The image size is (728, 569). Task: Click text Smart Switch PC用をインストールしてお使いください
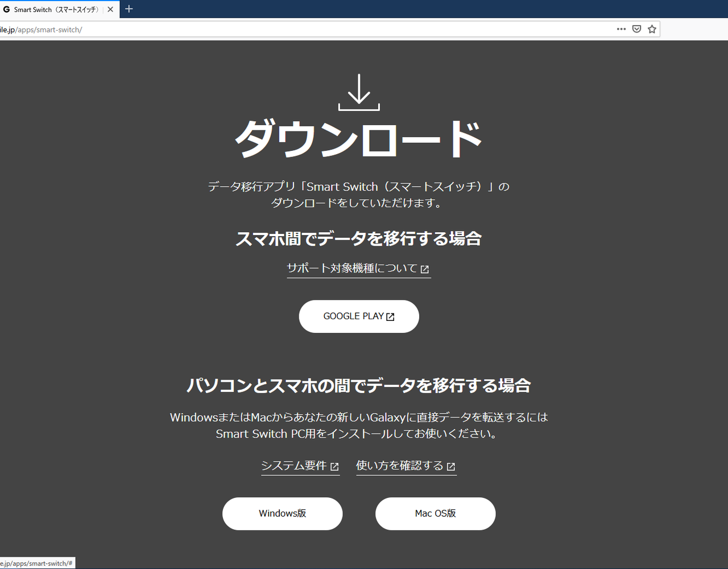[357, 434]
